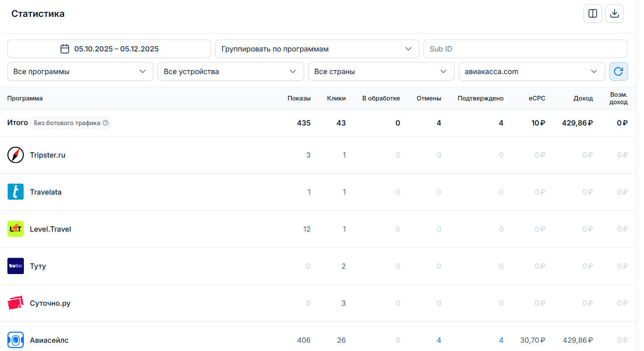The image size is (644, 351).
Task: Click the Суточно.ру logo icon
Action: point(16,303)
